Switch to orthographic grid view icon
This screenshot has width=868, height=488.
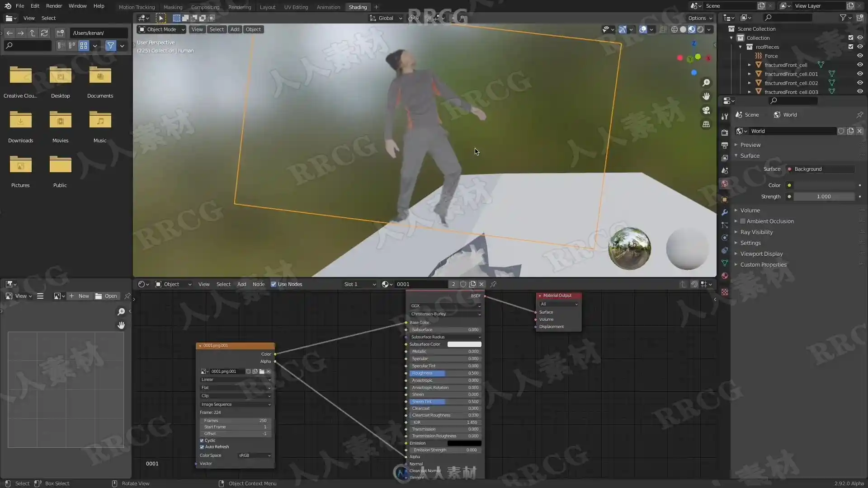coord(706,124)
